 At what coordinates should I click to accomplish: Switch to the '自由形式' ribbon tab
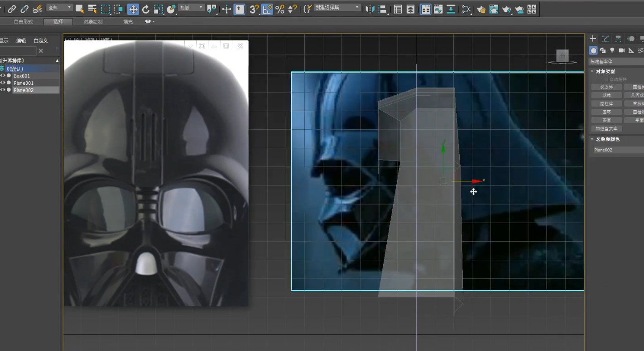[x=23, y=22]
